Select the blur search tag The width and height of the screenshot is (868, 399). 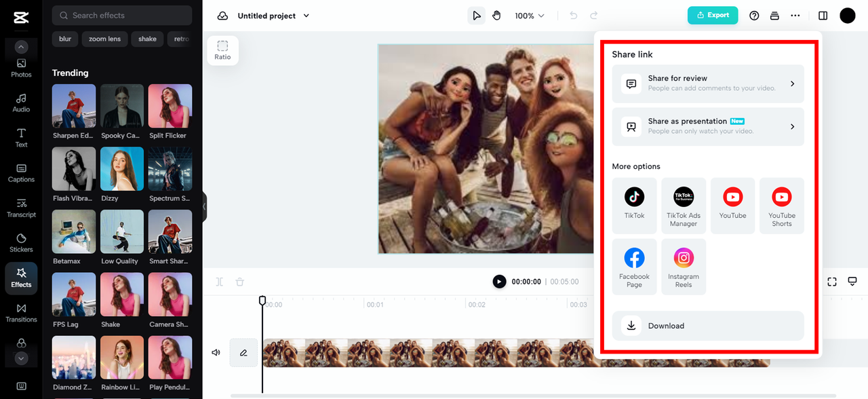pyautogui.click(x=65, y=39)
